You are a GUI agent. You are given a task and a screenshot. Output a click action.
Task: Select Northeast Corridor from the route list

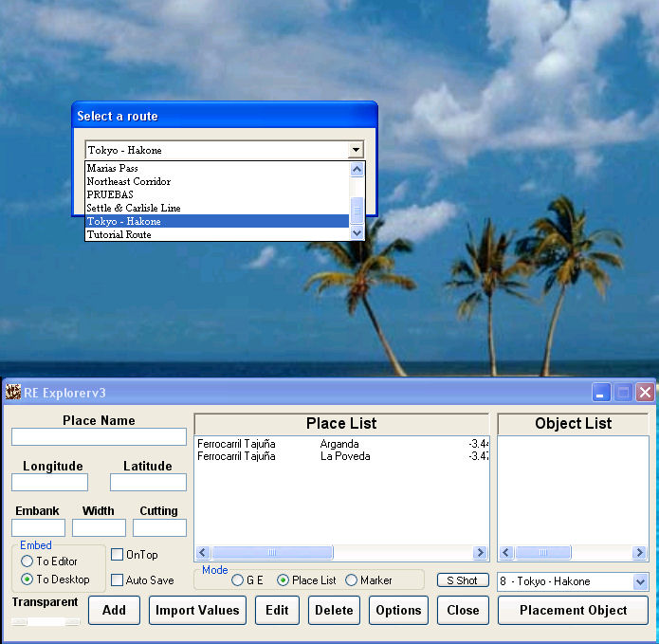click(129, 181)
